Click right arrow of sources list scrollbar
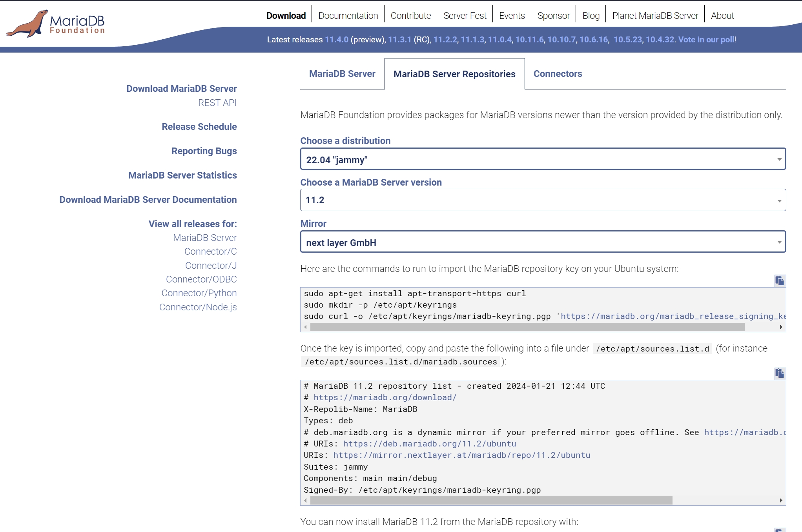The width and height of the screenshot is (802, 532). pyautogui.click(x=781, y=501)
